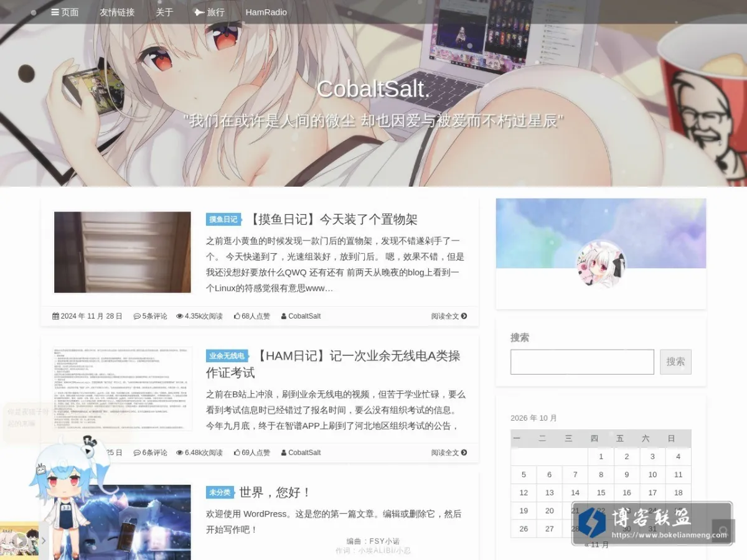The height and width of the screenshot is (560, 747).
Task: Click the CobaltSalt. site title
Action: tap(374, 89)
